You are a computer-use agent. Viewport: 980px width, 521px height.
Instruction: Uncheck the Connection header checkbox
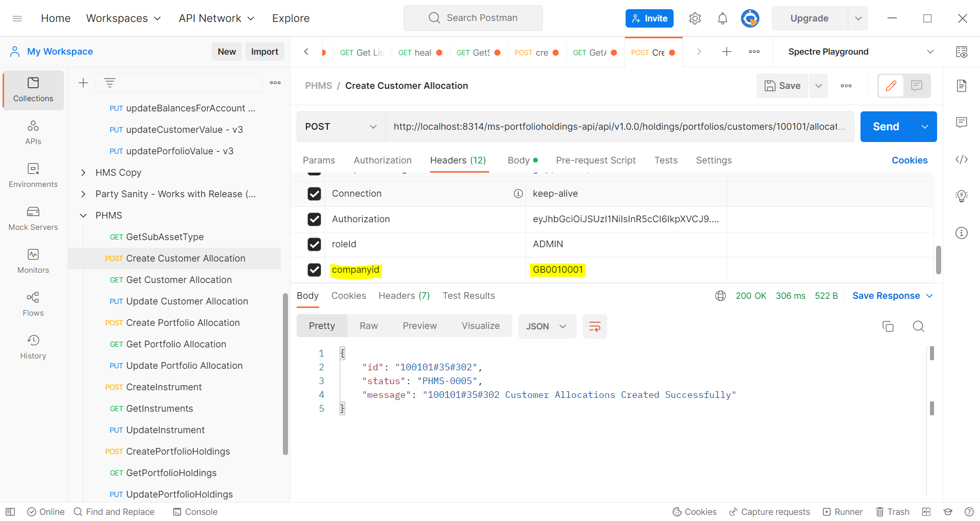pos(315,194)
